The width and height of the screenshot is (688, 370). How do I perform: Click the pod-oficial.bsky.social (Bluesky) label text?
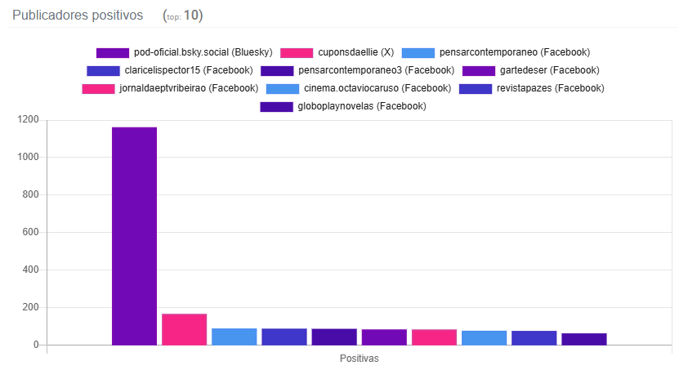point(203,53)
